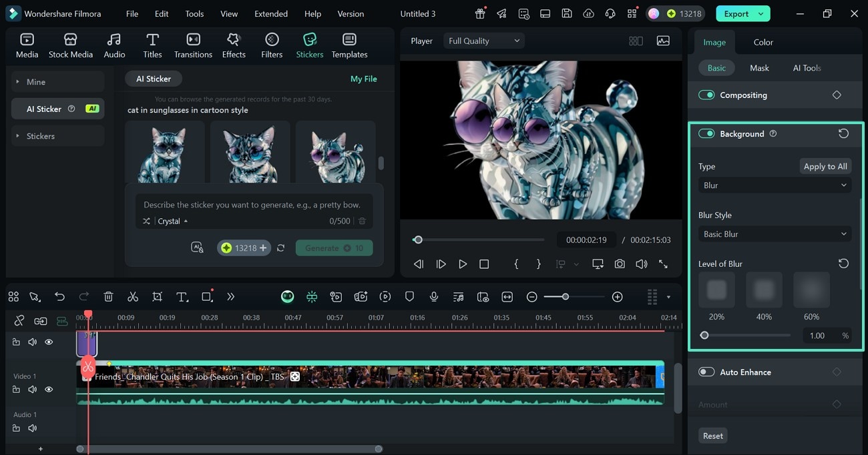Adjust the player volume speaker icon

click(641, 264)
